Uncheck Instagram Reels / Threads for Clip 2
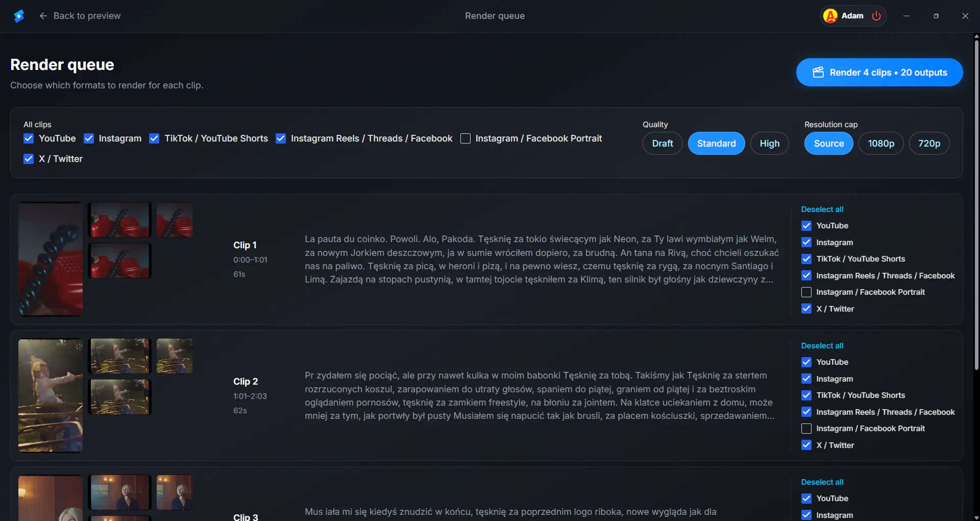Screen dimensions: 980x521 (x=806, y=412)
